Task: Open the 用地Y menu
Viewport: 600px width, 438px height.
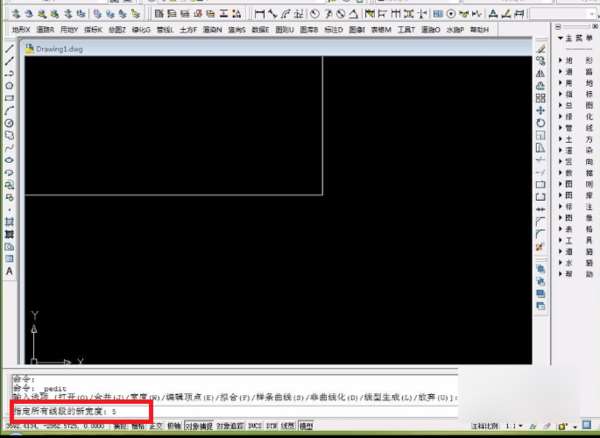Action: point(69,29)
